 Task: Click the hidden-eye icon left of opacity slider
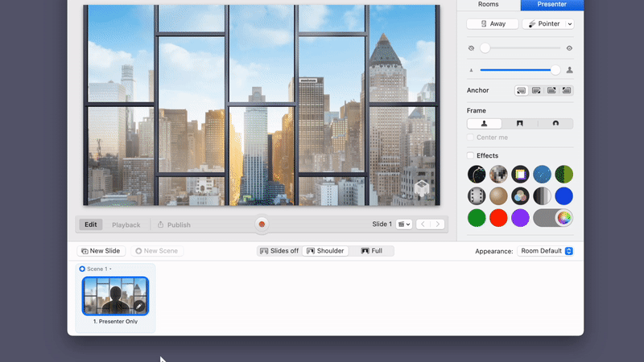[x=471, y=48]
